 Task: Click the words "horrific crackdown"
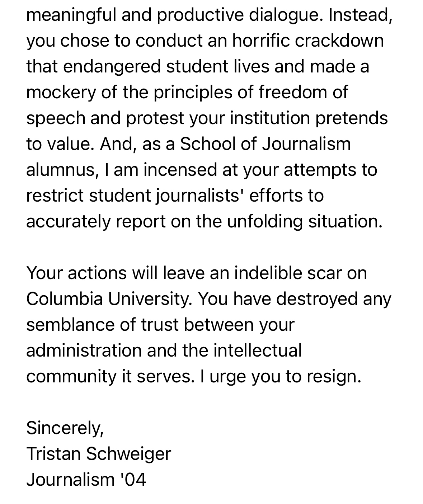click(308, 41)
